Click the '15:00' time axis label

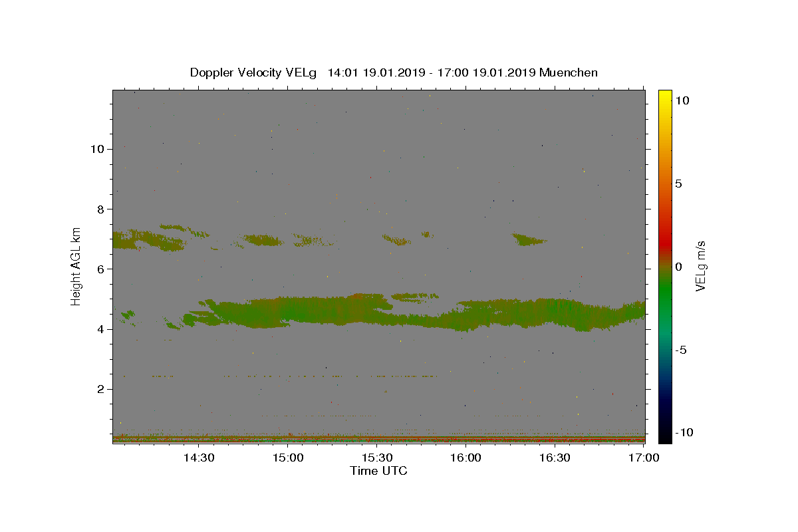coord(288,458)
